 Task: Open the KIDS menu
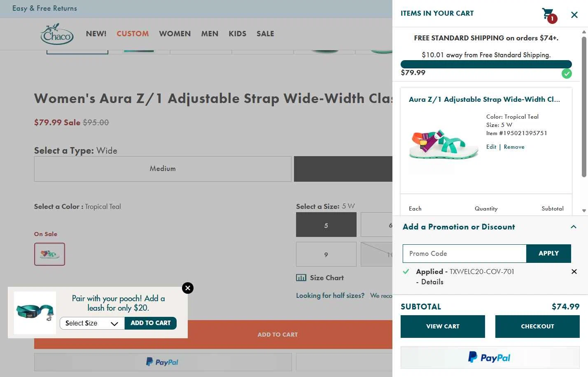pyautogui.click(x=238, y=34)
